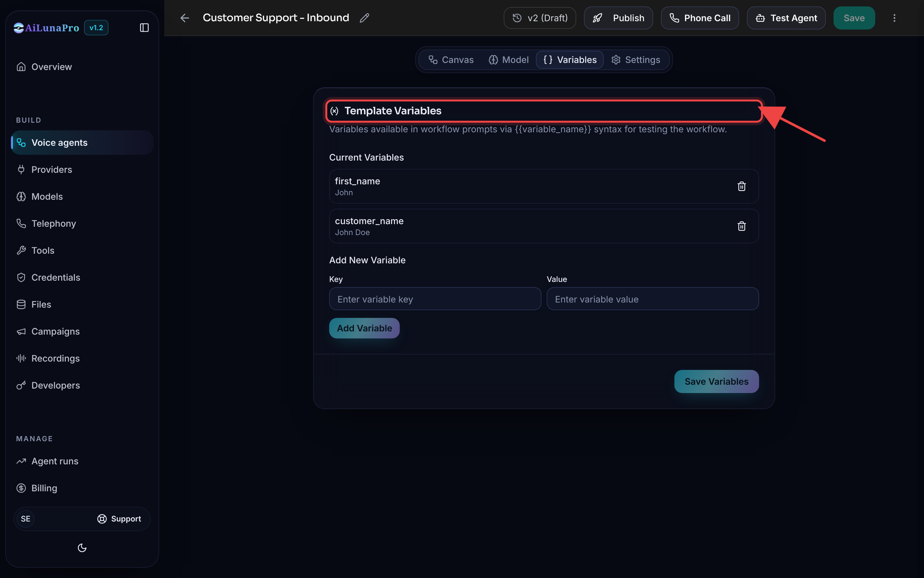
Task: Open Models page in sidebar
Action: point(82,197)
